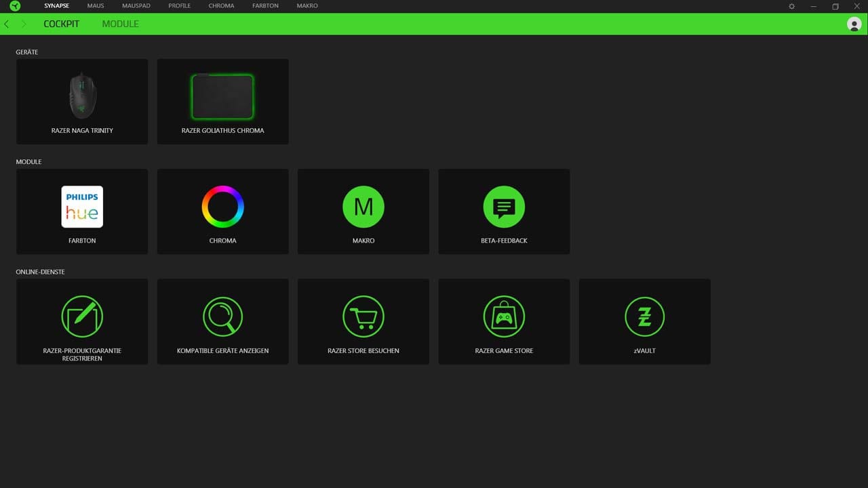868x488 pixels.
Task: Switch to the Mauspad menu tab
Action: pos(136,6)
